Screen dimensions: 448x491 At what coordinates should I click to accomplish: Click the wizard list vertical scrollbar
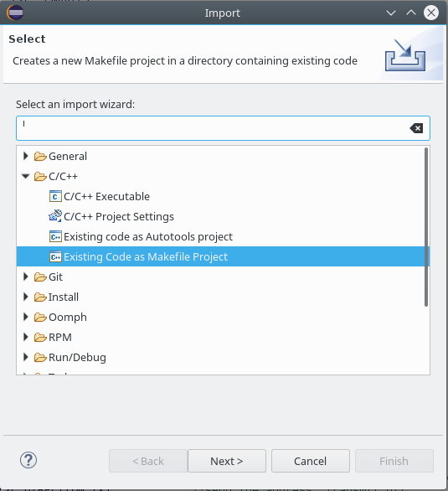(426, 227)
